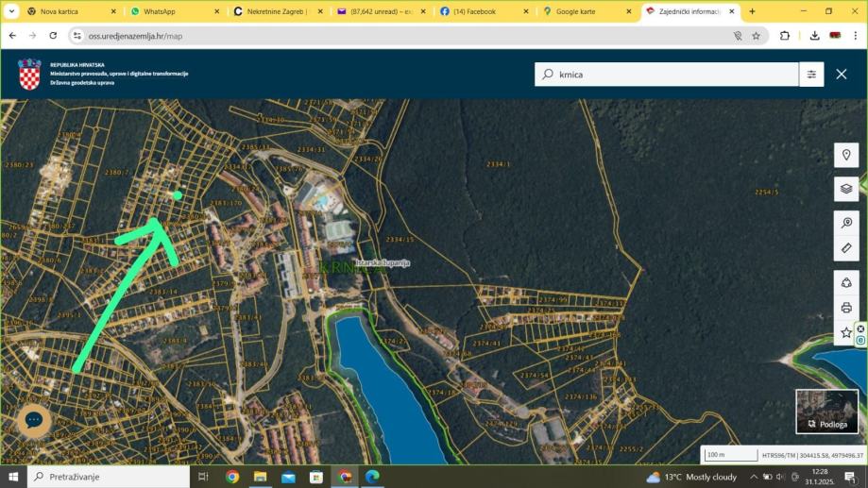The height and width of the screenshot is (488, 868).
Task: Open the tab list dropdown arrow
Action: pyautogui.click(x=11, y=11)
